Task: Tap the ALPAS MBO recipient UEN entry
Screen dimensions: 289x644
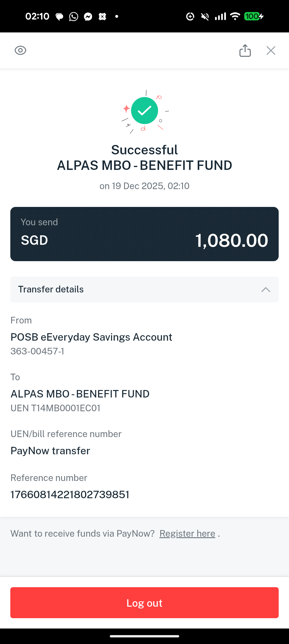Action: point(80,400)
